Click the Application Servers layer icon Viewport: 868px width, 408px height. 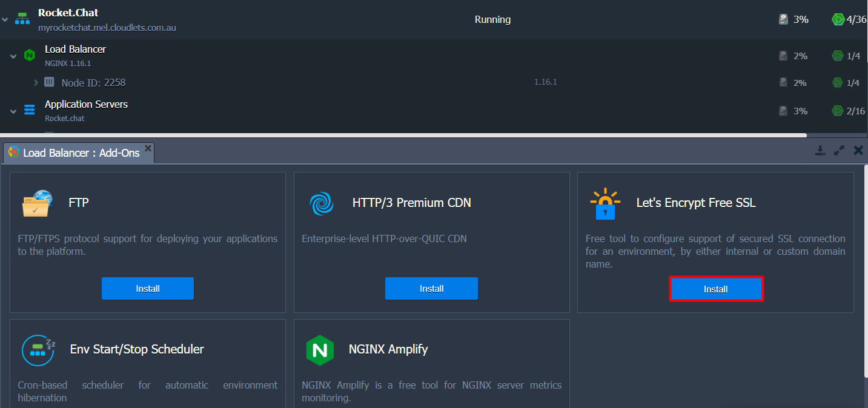[29, 110]
